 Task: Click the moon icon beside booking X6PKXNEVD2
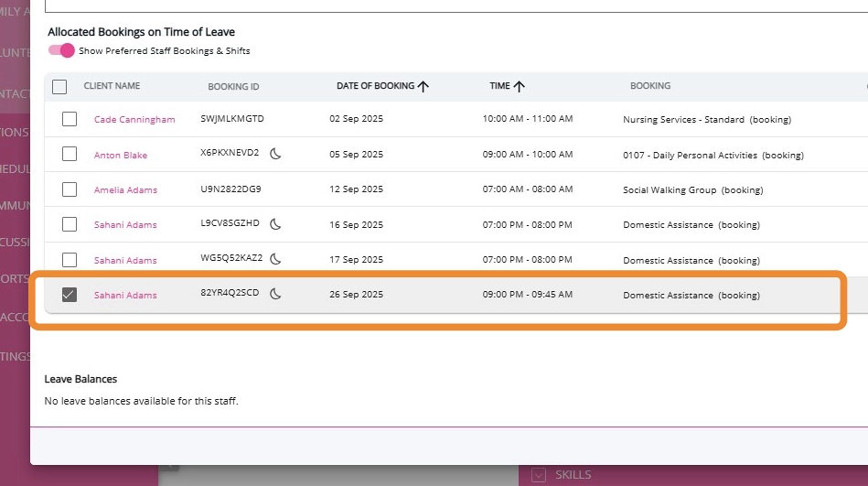[275, 154]
